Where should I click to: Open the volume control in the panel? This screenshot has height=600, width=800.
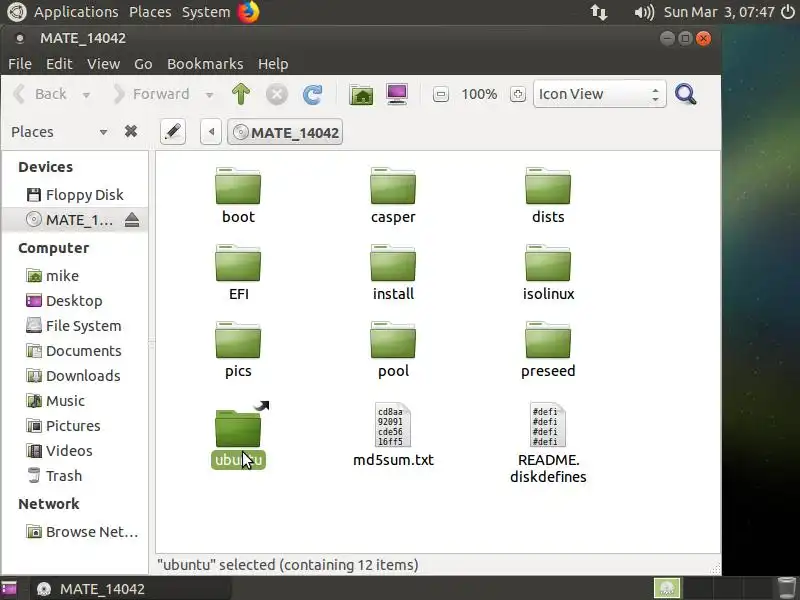644,11
